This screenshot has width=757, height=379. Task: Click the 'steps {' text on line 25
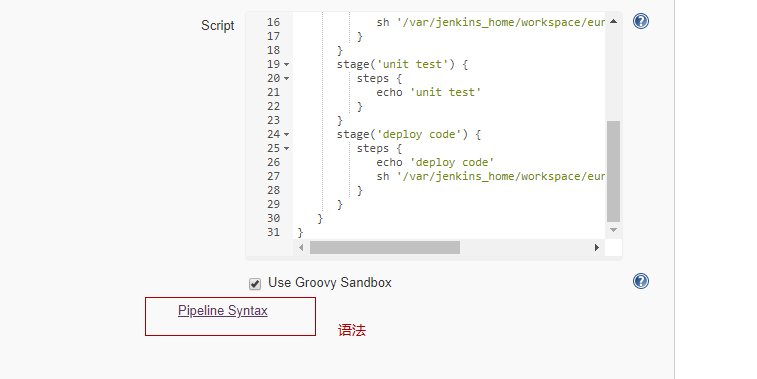click(379, 148)
